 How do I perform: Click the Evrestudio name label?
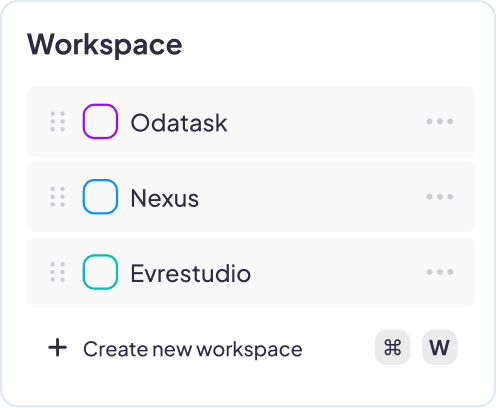click(x=191, y=273)
